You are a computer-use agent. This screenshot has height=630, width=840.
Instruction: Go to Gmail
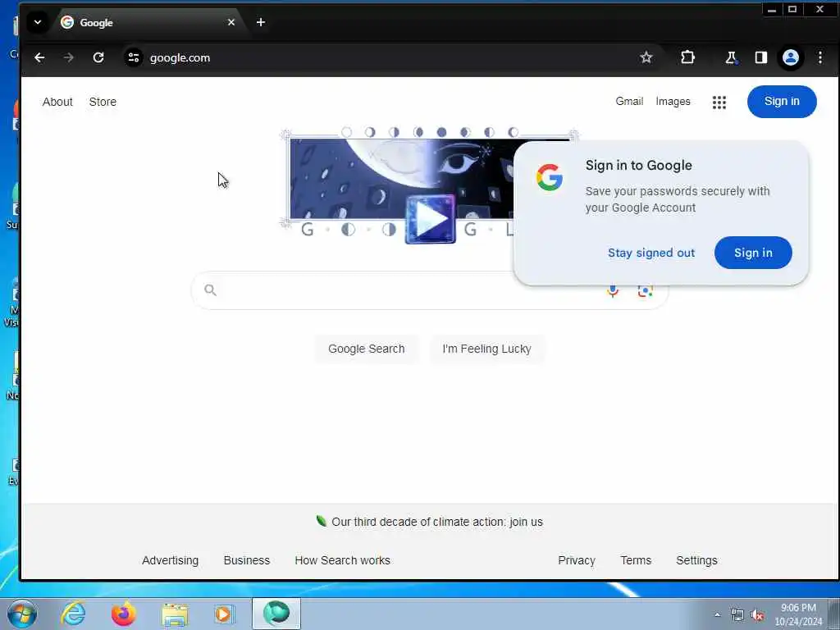tap(629, 101)
